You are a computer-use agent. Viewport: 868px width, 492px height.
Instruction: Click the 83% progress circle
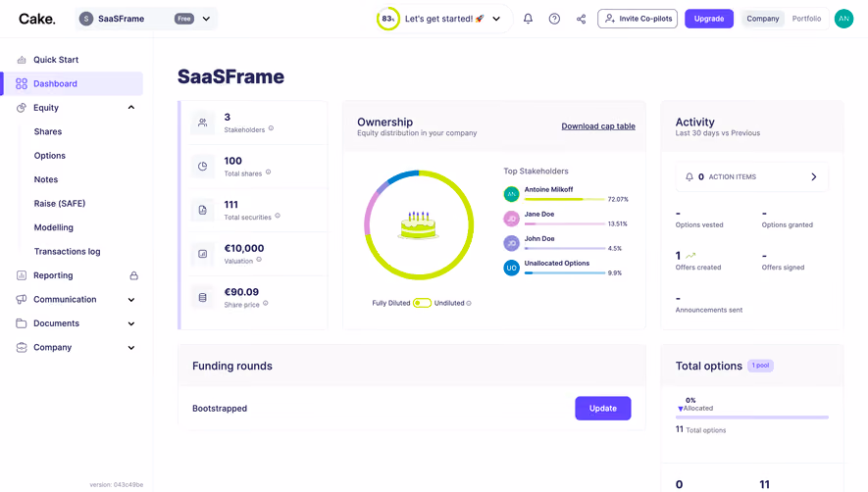pyautogui.click(x=388, y=19)
